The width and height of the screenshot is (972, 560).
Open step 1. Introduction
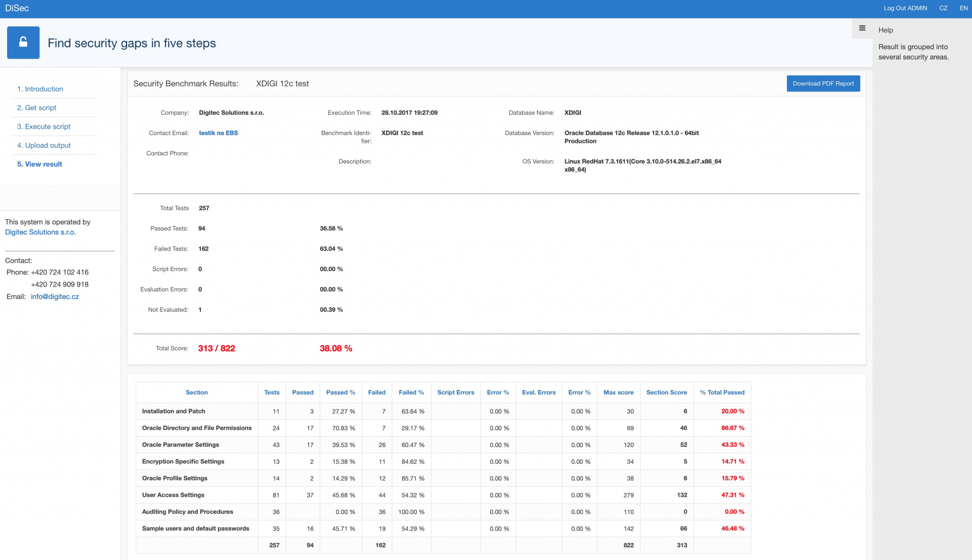click(40, 89)
